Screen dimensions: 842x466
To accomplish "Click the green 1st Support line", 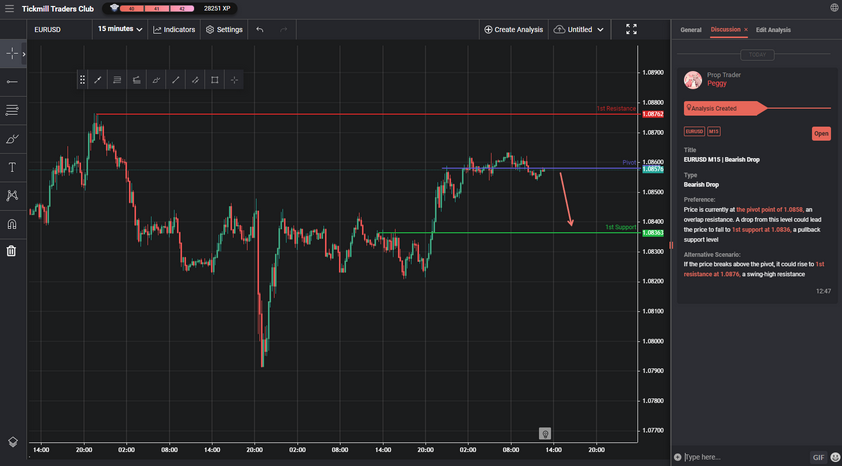I will tap(507, 232).
